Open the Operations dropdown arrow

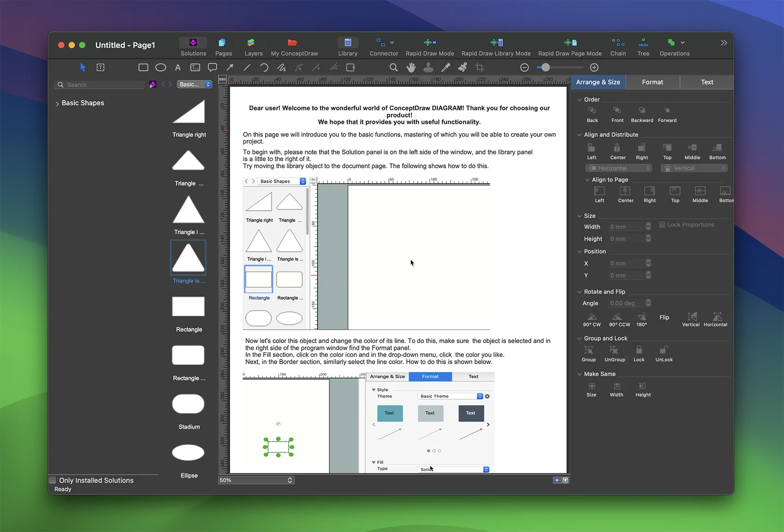click(683, 42)
